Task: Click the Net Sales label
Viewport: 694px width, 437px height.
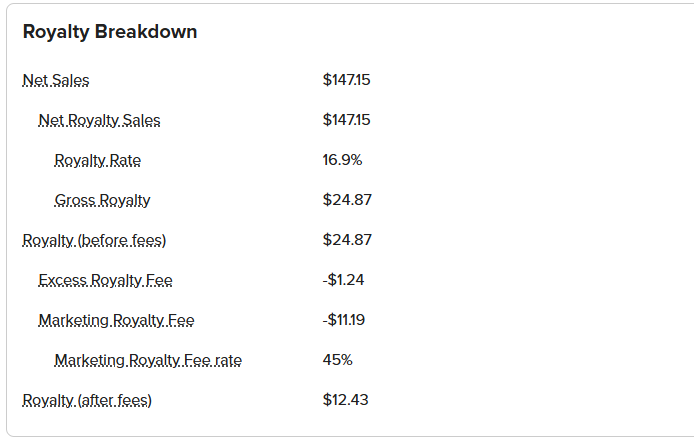Action: click(x=56, y=80)
